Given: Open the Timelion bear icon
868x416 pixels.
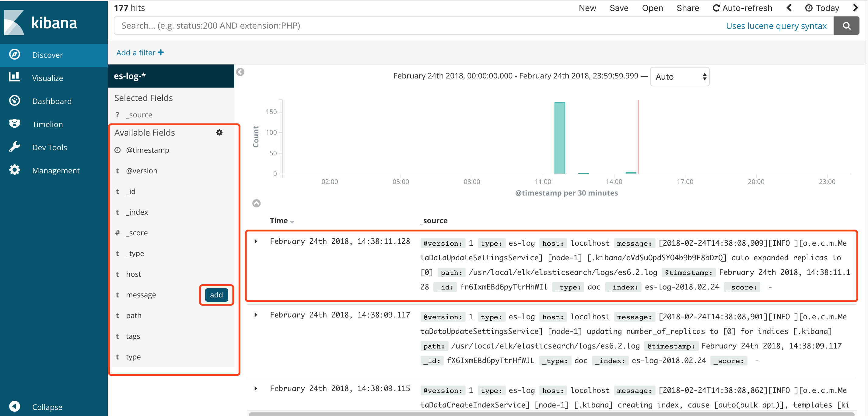Looking at the screenshot, I should (x=15, y=123).
